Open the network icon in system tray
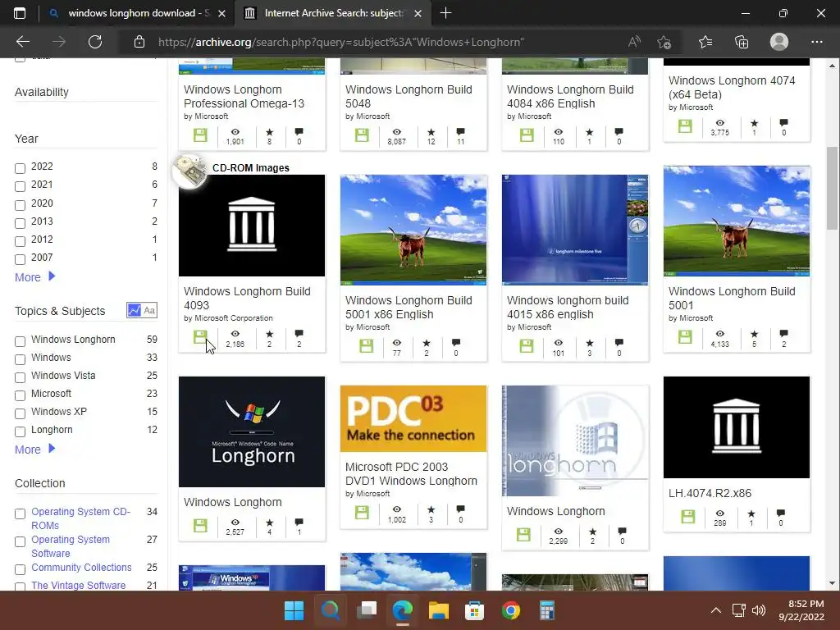Viewport: 840px width, 630px height. 739,610
